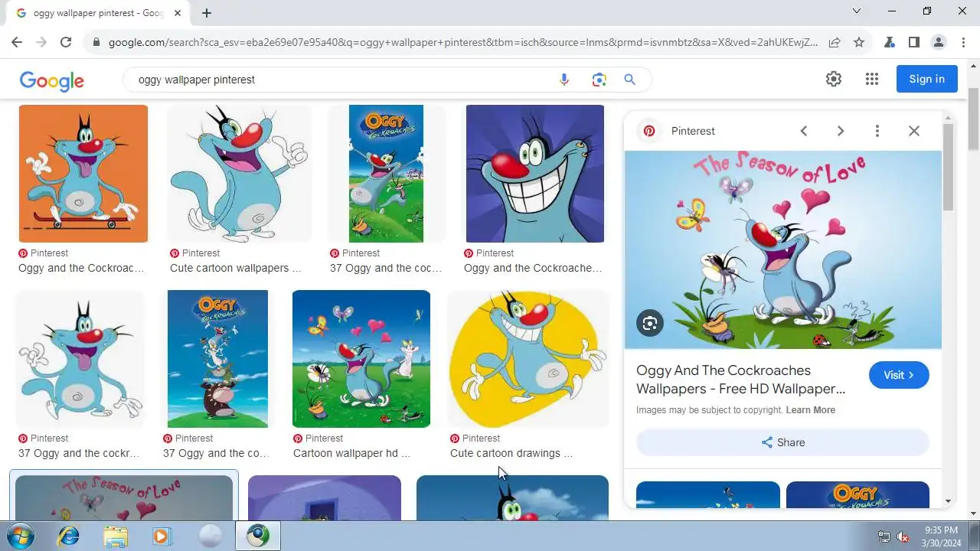Open Learn More copyright link
980x551 pixels.
coord(810,410)
